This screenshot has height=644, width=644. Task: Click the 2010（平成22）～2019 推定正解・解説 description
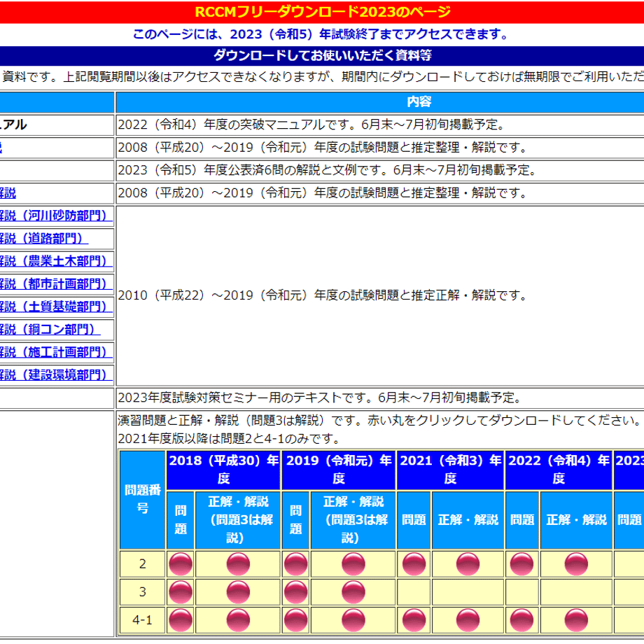[323, 295]
